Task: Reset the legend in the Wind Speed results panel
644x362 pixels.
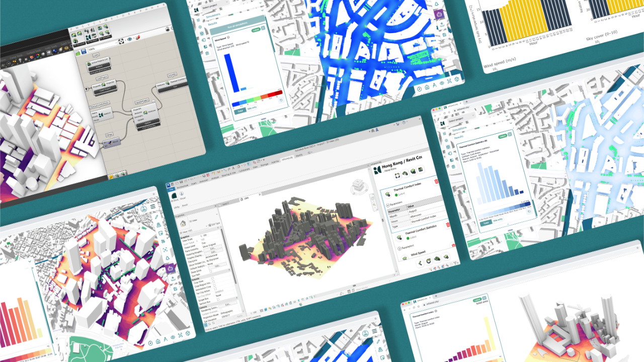Action: tap(281, 100)
